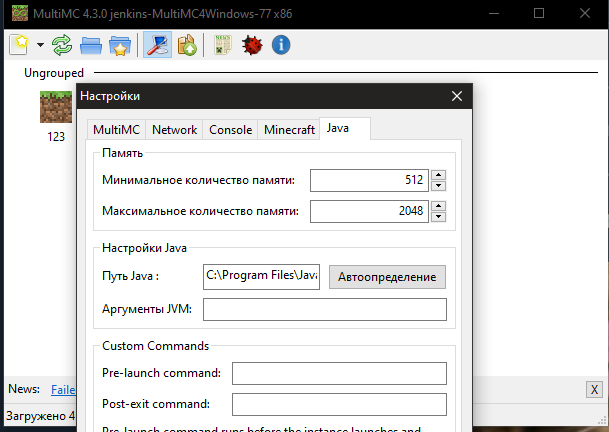Switch to the Network tab
This screenshot has width=609, height=432.
click(174, 130)
